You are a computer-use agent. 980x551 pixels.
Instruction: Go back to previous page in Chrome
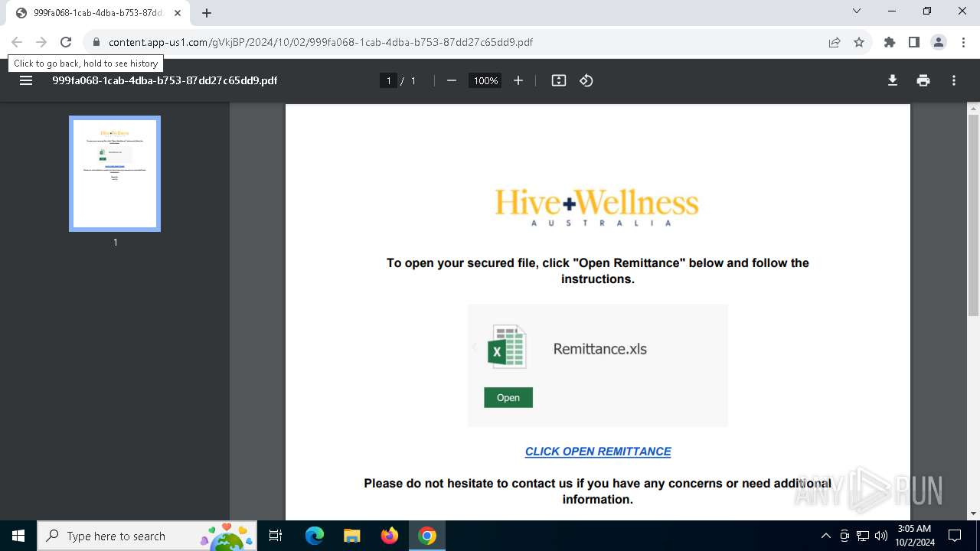17,42
